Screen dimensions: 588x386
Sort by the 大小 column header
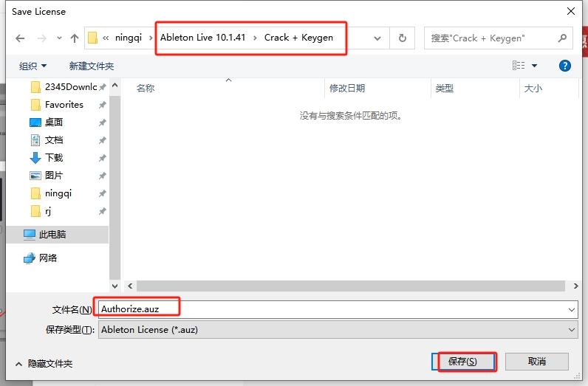click(533, 89)
